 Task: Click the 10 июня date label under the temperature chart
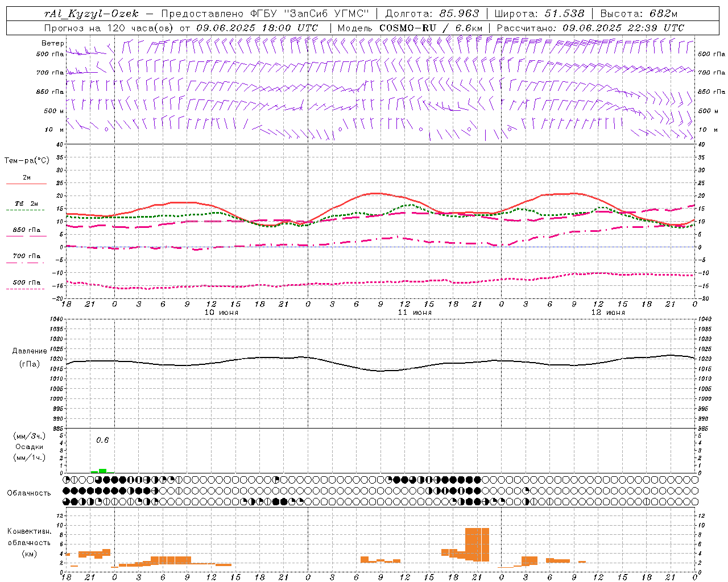[221, 313]
